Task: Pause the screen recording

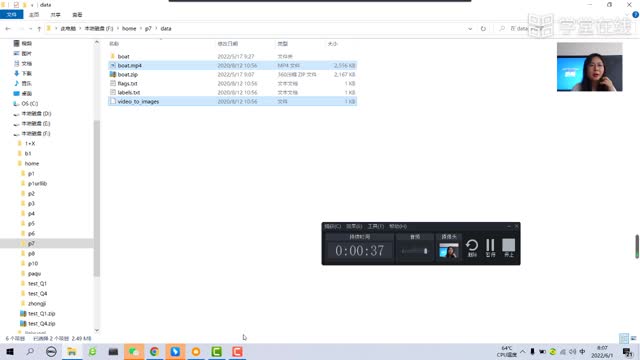Action: click(x=490, y=247)
